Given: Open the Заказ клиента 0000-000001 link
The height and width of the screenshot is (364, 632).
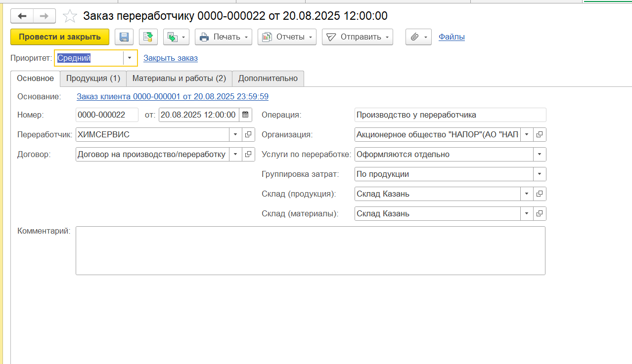Looking at the screenshot, I should click(x=173, y=97).
